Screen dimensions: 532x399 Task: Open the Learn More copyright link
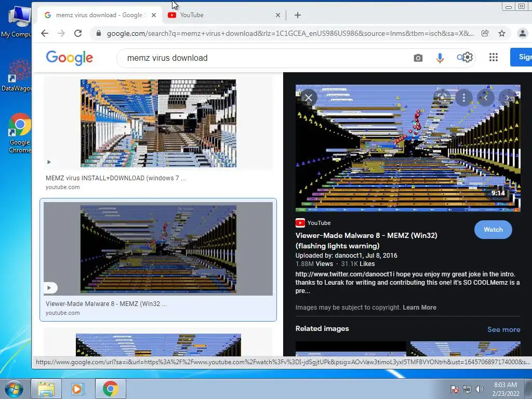pyautogui.click(x=419, y=308)
